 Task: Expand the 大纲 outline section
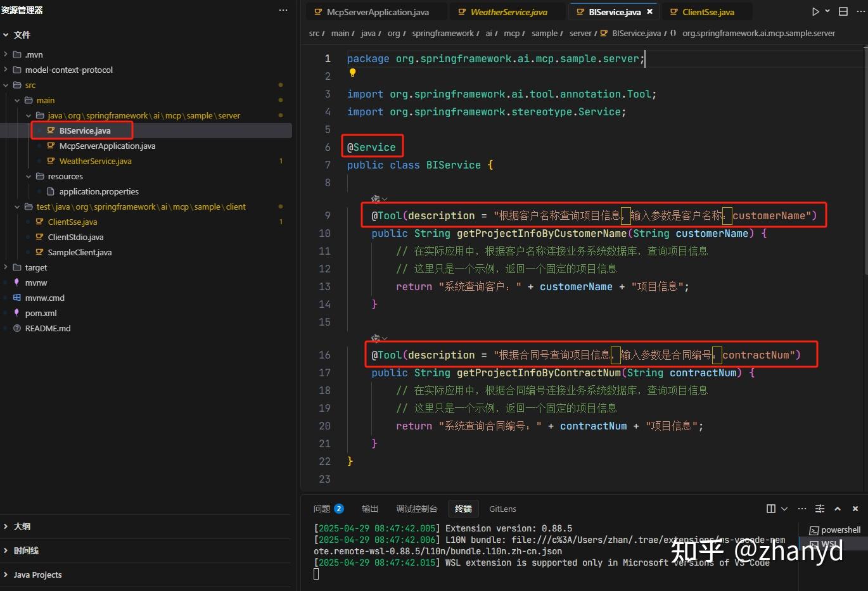coord(22,526)
